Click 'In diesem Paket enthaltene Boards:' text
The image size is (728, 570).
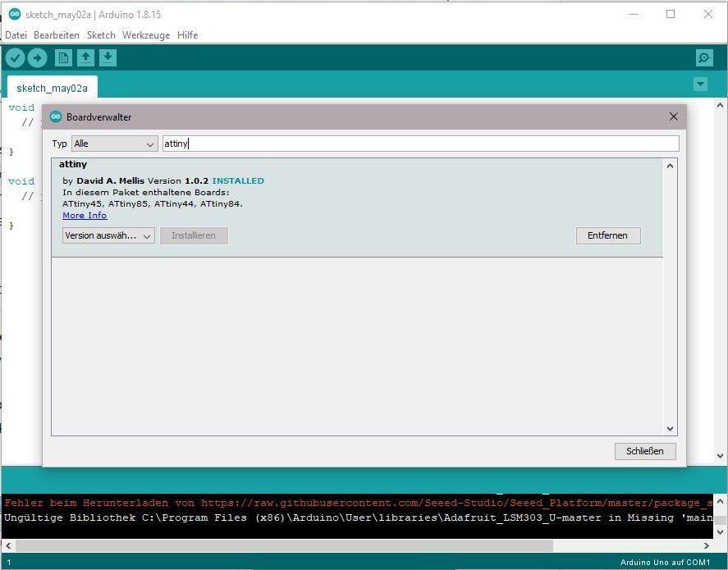pyautogui.click(x=146, y=193)
